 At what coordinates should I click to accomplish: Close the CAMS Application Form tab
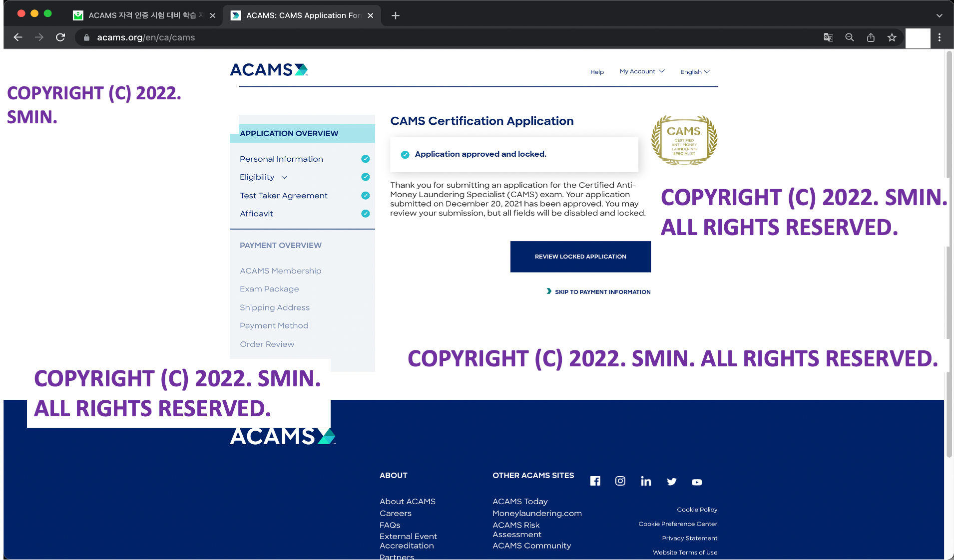(x=371, y=15)
